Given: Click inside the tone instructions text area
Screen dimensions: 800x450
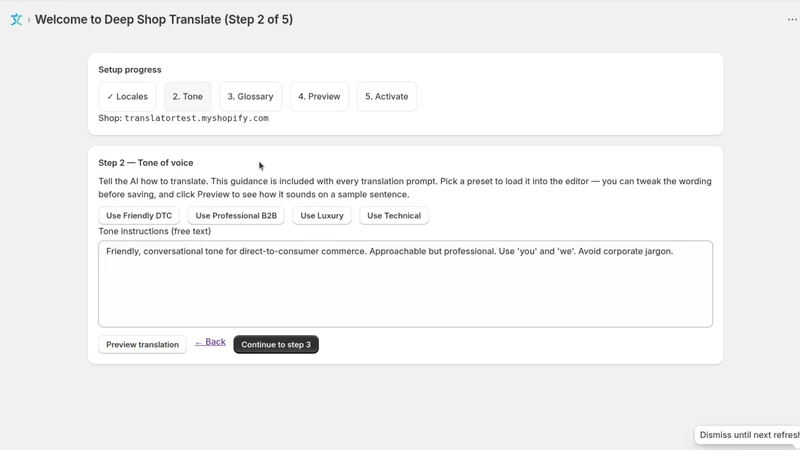Looking at the screenshot, I should click(x=406, y=284).
